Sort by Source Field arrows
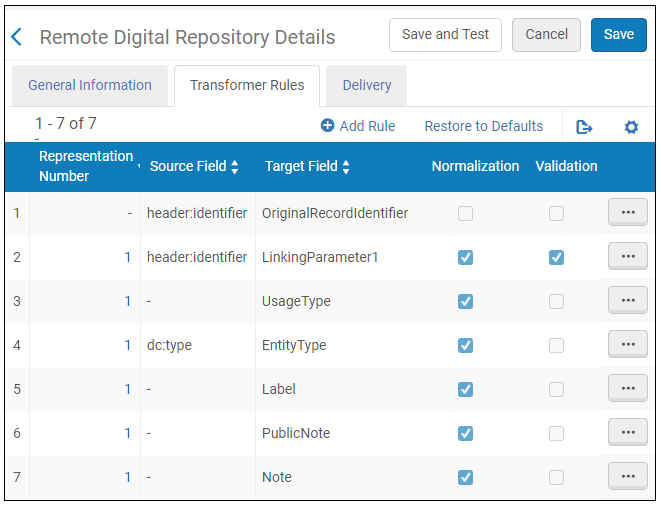The height and width of the screenshot is (505, 661). click(235, 167)
